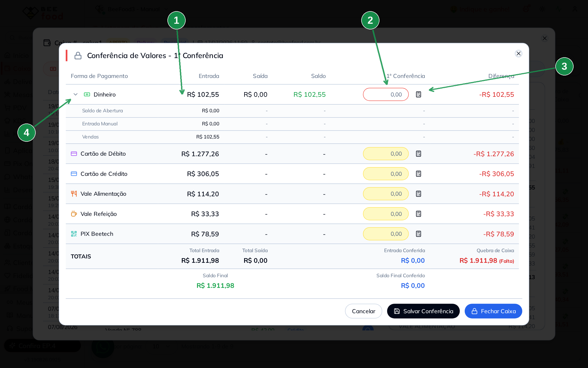Click the 1ª Conferência column header
The image size is (588, 368).
point(406,76)
